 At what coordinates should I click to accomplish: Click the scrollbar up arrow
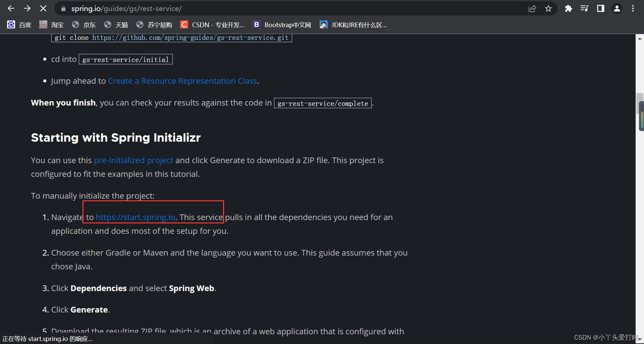(640, 38)
